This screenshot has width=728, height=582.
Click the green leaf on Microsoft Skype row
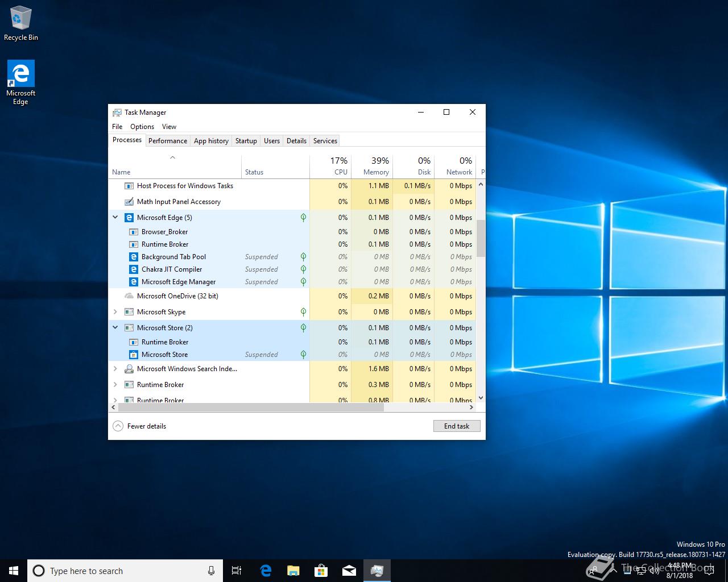(303, 312)
